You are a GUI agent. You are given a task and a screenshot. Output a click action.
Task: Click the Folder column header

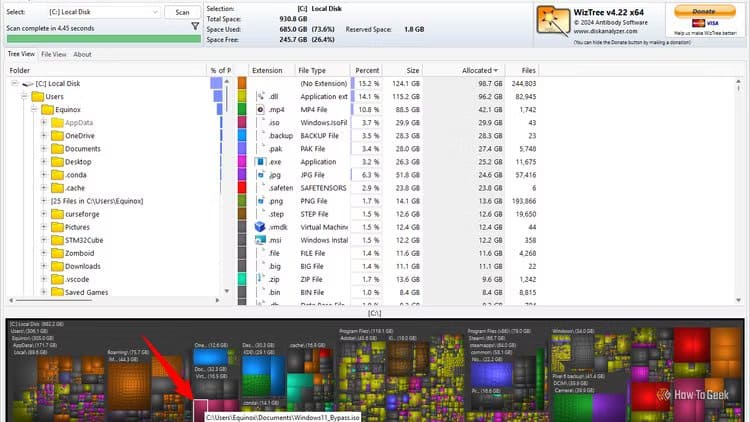coord(106,70)
